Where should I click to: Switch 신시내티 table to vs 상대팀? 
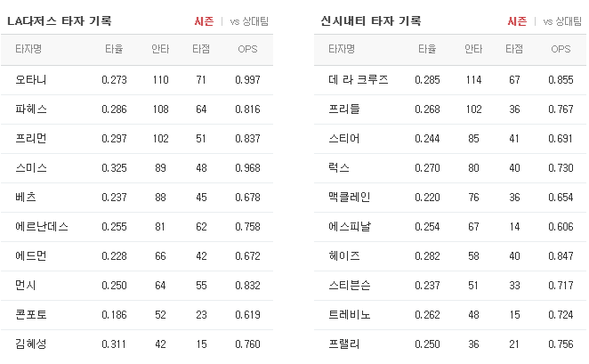coord(562,21)
